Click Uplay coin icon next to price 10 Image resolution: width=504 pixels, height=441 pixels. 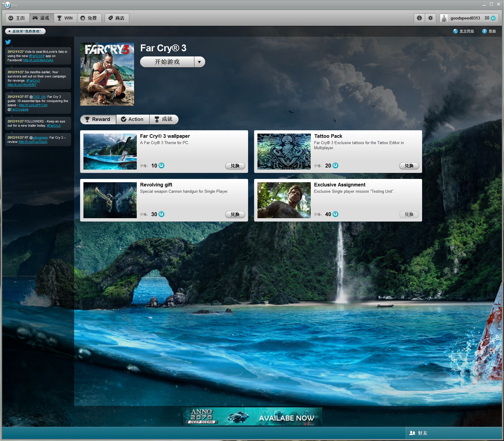click(161, 165)
